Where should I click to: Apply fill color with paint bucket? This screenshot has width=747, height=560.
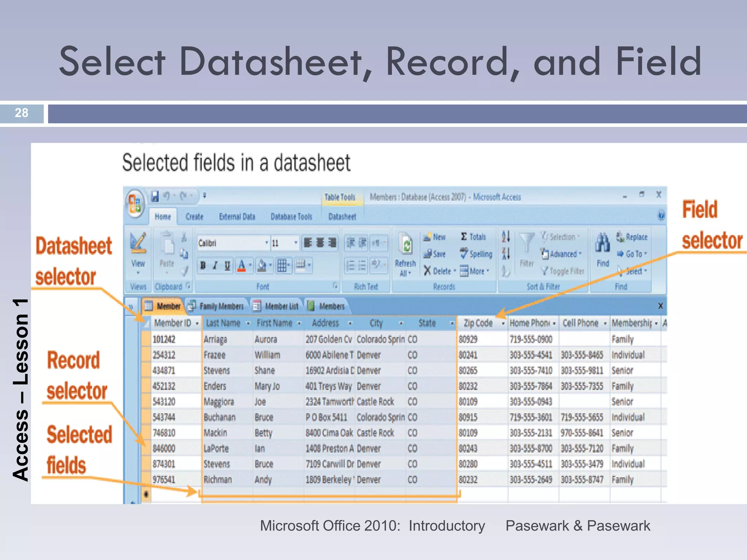coord(262,265)
